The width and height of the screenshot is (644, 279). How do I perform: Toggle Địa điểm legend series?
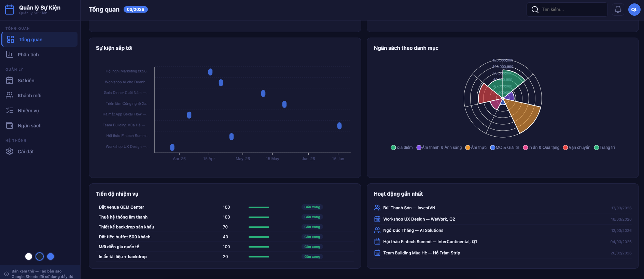pos(402,148)
